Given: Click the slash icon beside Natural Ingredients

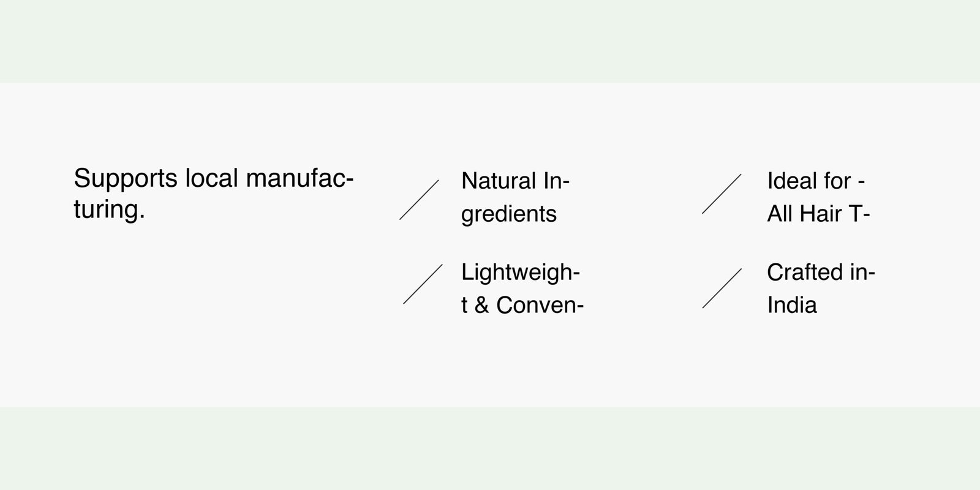Looking at the screenshot, I should [420, 200].
